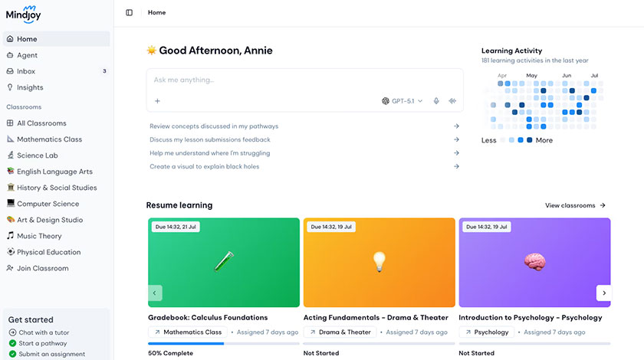644x360 pixels.
Task: Open the Agent page
Action: pyautogui.click(x=56, y=55)
